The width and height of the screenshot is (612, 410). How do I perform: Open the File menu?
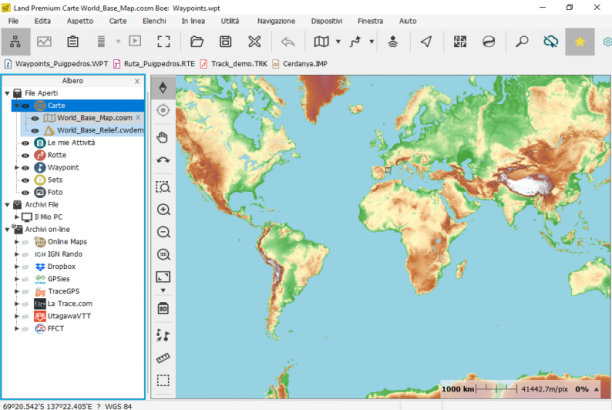click(13, 21)
